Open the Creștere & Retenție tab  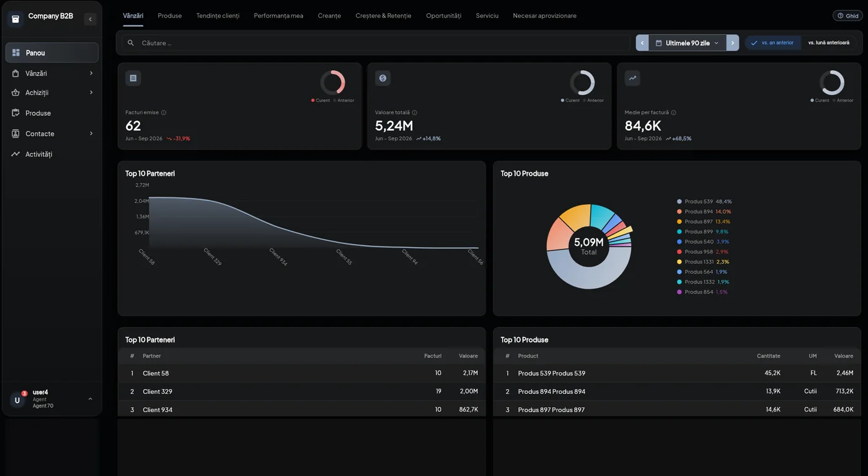[383, 16]
